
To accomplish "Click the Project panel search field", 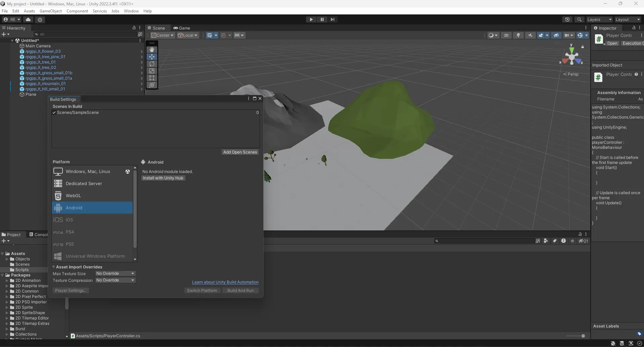I will click(x=484, y=241).
